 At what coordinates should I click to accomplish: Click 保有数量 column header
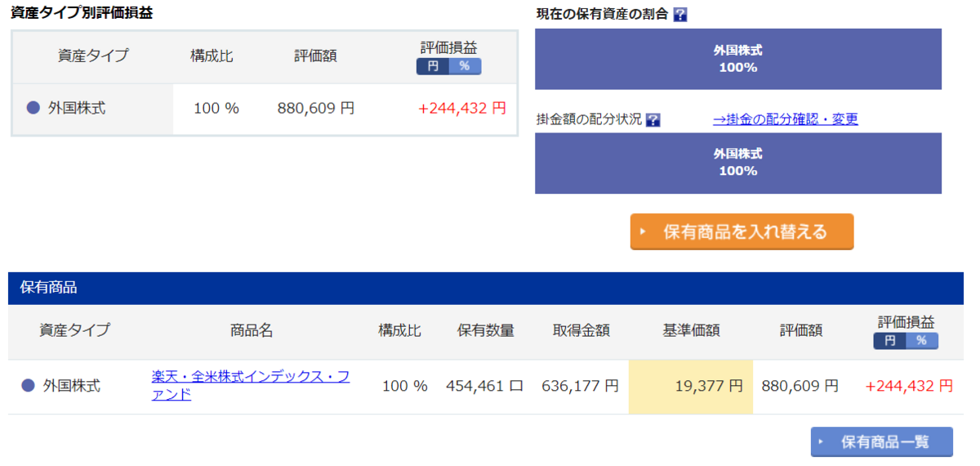pos(486,330)
